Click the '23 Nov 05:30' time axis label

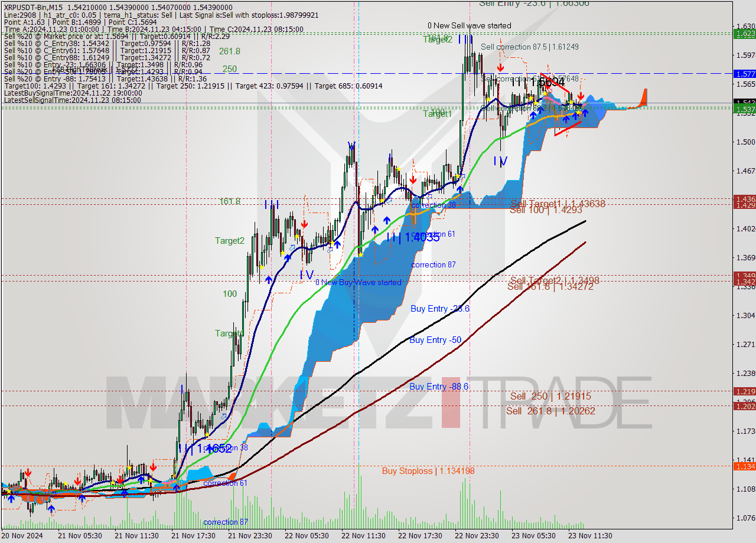click(533, 536)
